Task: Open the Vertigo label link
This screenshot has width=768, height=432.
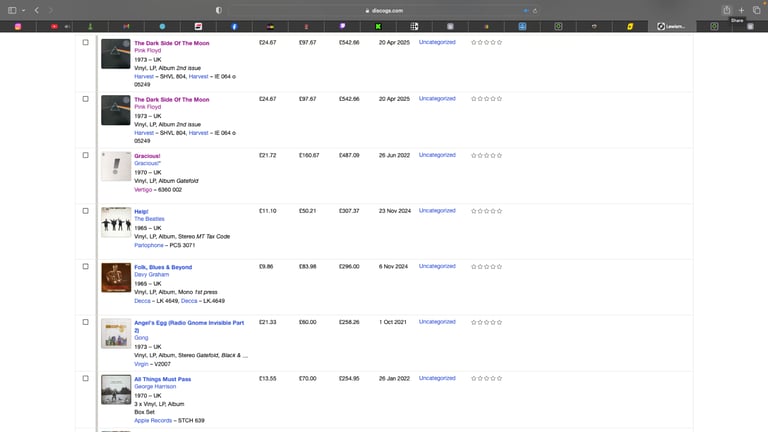Action: 143,190
